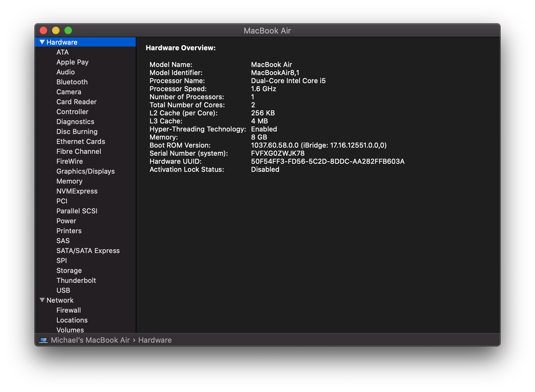Image resolution: width=535 pixels, height=392 pixels.
Task: Click L3 cache value 4 MB
Action: (259, 121)
